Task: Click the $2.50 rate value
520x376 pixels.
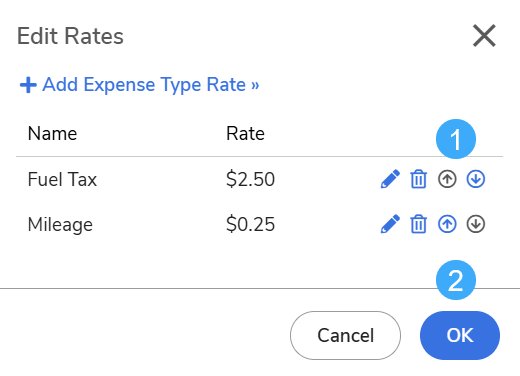Action: 250,179
